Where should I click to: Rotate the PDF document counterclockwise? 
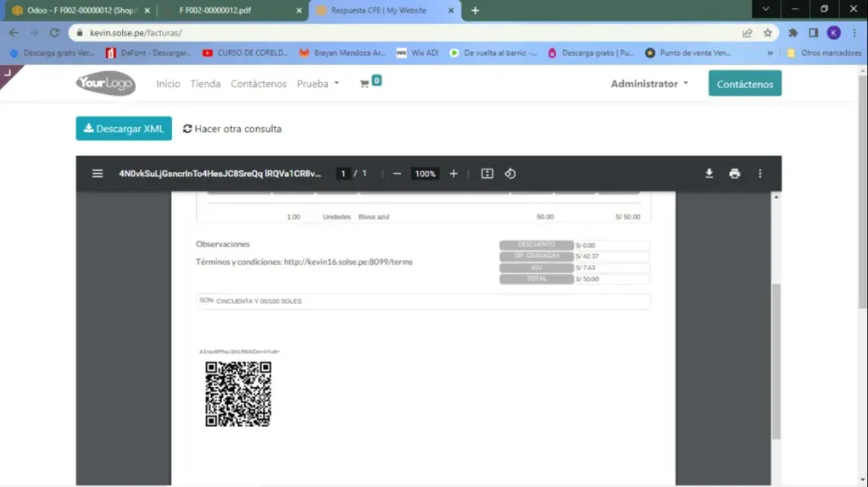tap(510, 174)
